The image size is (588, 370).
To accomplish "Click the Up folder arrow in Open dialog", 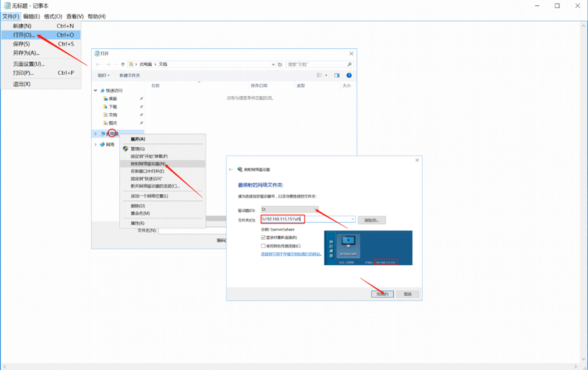I will click(122, 65).
